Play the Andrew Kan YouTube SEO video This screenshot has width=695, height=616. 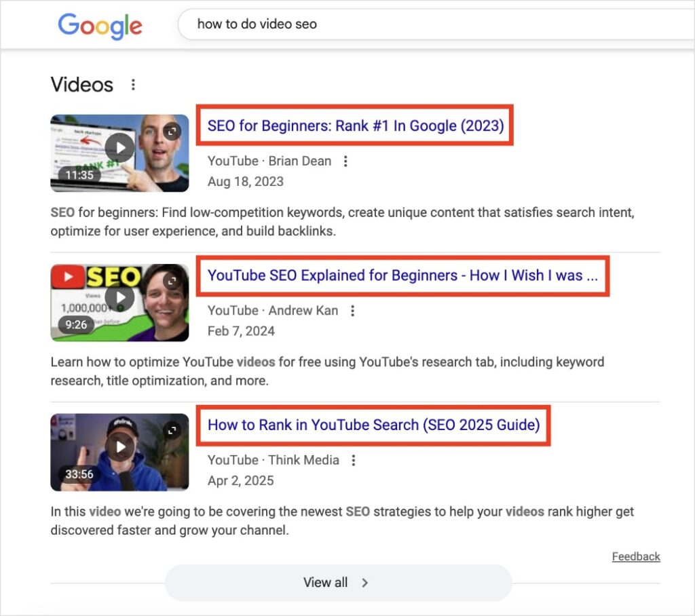[x=120, y=297]
